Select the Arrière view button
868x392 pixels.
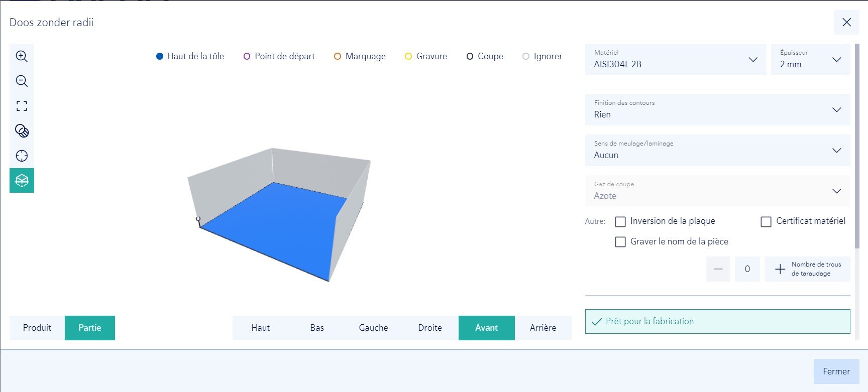click(542, 328)
